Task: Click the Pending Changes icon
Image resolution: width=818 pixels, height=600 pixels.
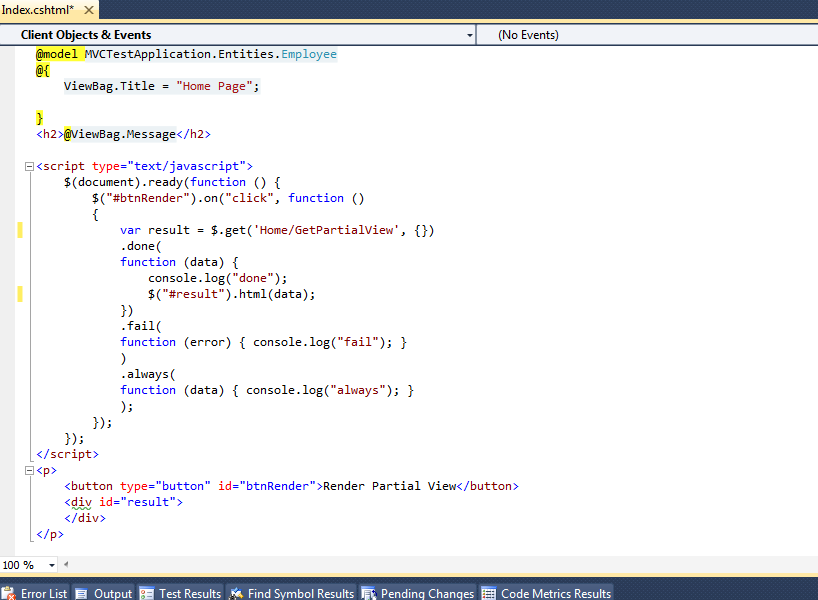Action: coord(369,594)
